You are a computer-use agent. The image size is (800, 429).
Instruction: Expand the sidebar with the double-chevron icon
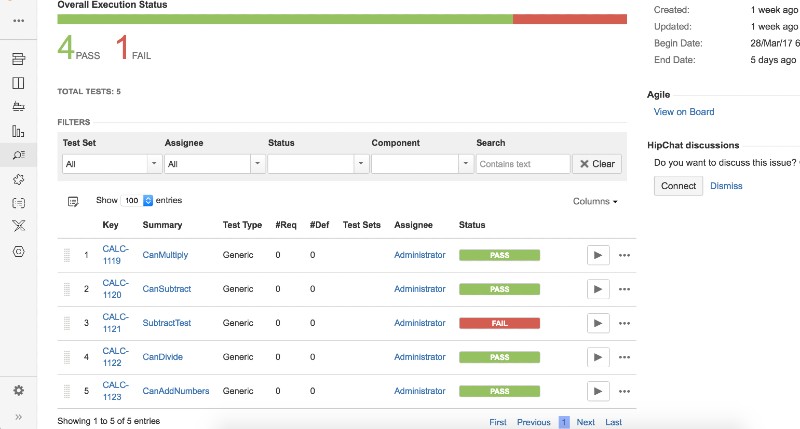(x=18, y=416)
